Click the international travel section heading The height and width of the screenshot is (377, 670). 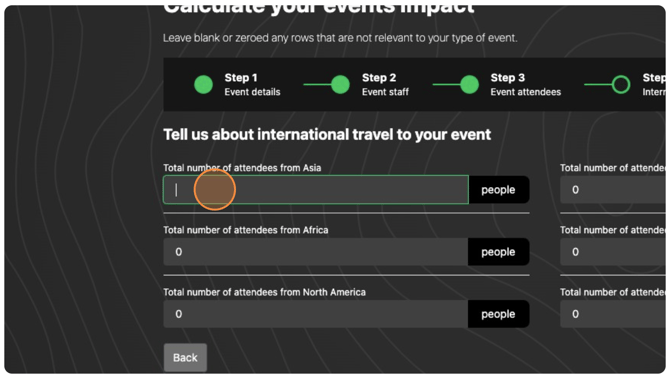click(x=327, y=135)
